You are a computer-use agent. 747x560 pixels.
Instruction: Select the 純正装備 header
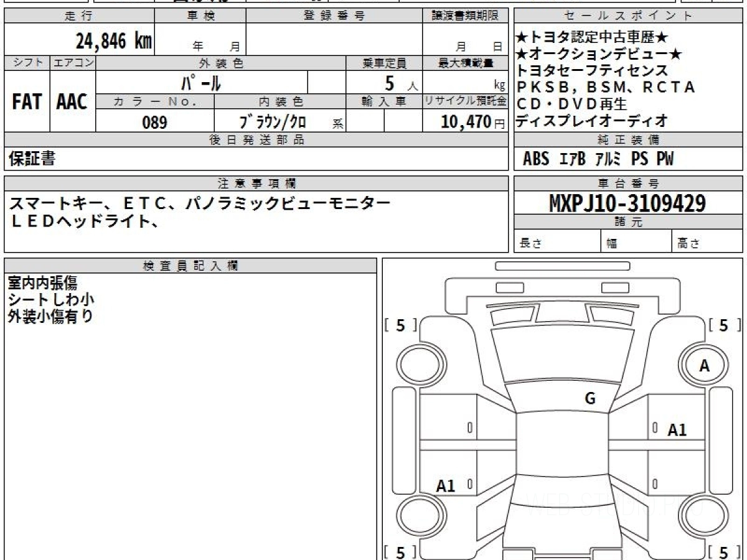tap(629, 140)
